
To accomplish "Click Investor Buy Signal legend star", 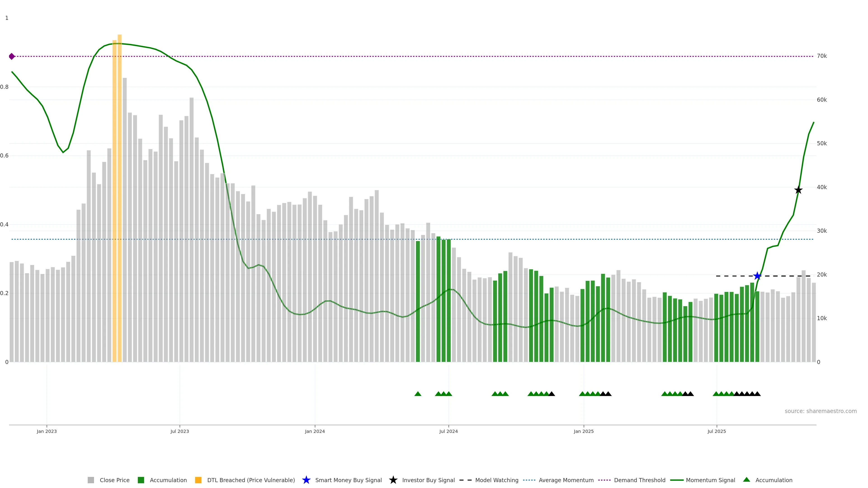I will 393,480.
